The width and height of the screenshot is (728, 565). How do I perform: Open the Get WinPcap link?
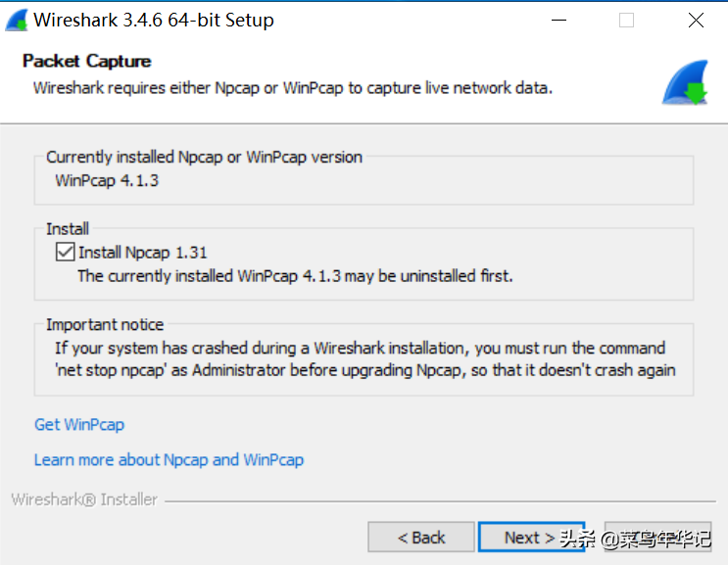pos(79,424)
